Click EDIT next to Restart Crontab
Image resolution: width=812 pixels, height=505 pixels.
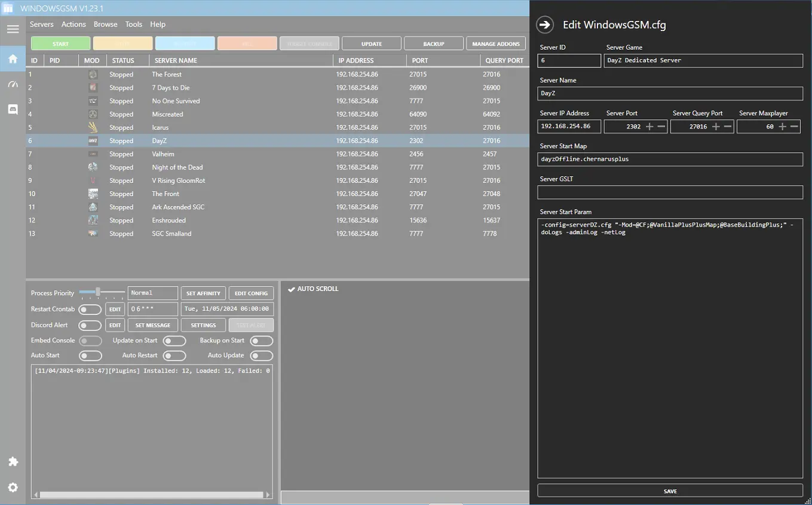115,310
